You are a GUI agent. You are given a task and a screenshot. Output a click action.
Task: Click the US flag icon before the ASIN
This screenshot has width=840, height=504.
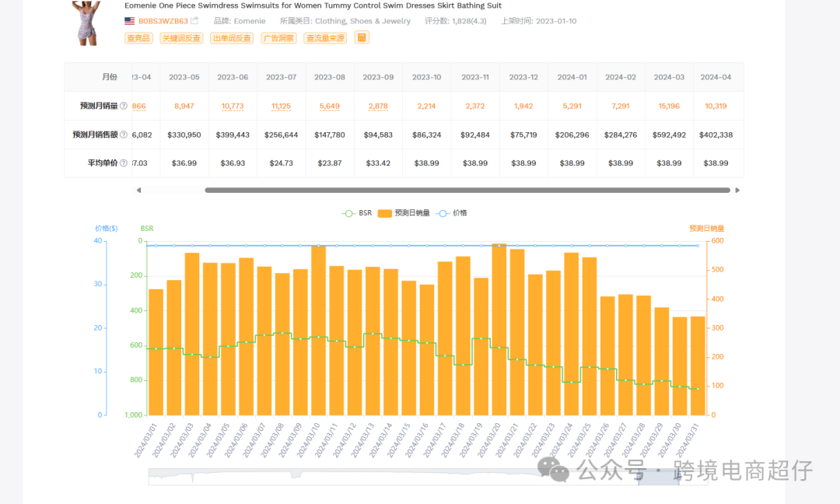[130, 21]
